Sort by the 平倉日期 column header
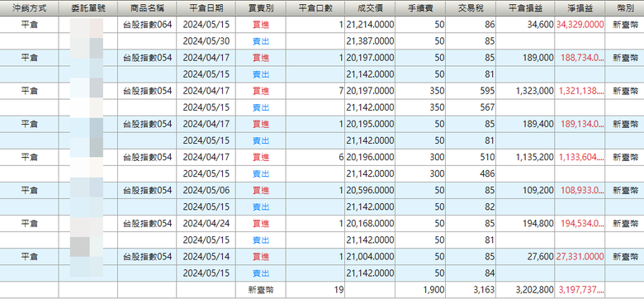644x299 pixels. pos(206,7)
